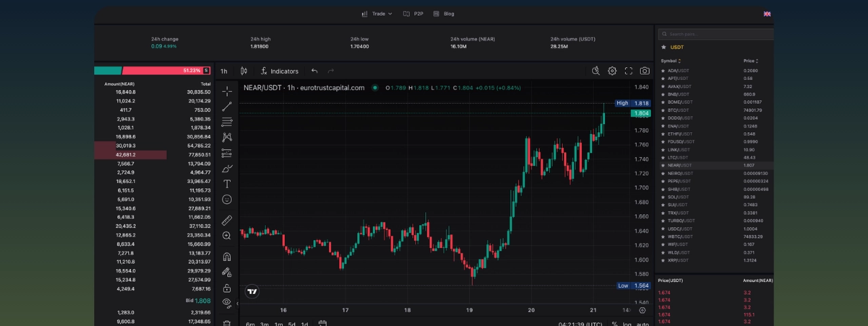Click the Search pairs input field
This screenshot has height=326, width=868.
(x=715, y=34)
